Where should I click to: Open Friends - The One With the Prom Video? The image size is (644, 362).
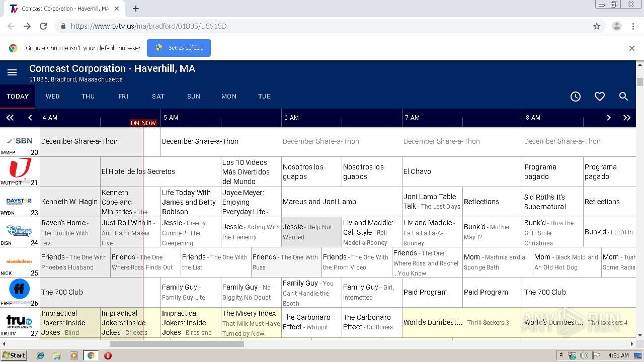[x=357, y=262]
